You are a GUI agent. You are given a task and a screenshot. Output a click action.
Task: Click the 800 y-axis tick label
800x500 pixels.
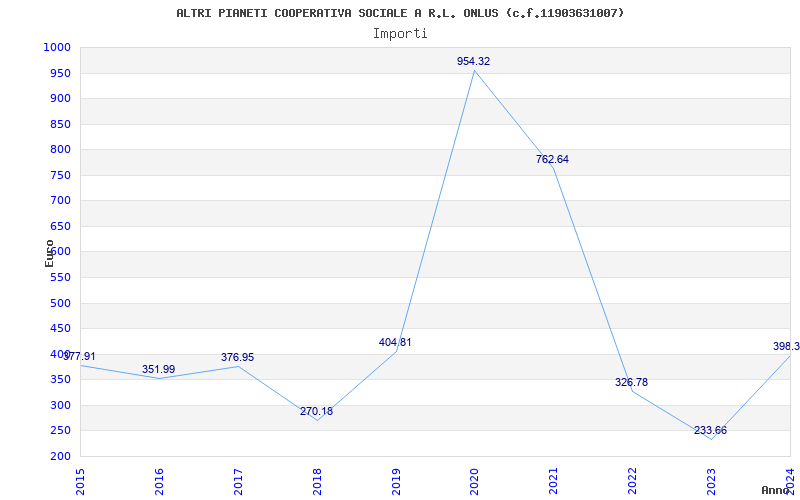coord(60,149)
